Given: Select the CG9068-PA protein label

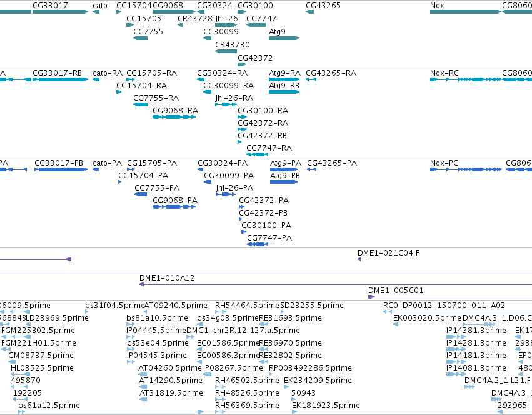Looking at the screenshot, I should tap(175, 201).
